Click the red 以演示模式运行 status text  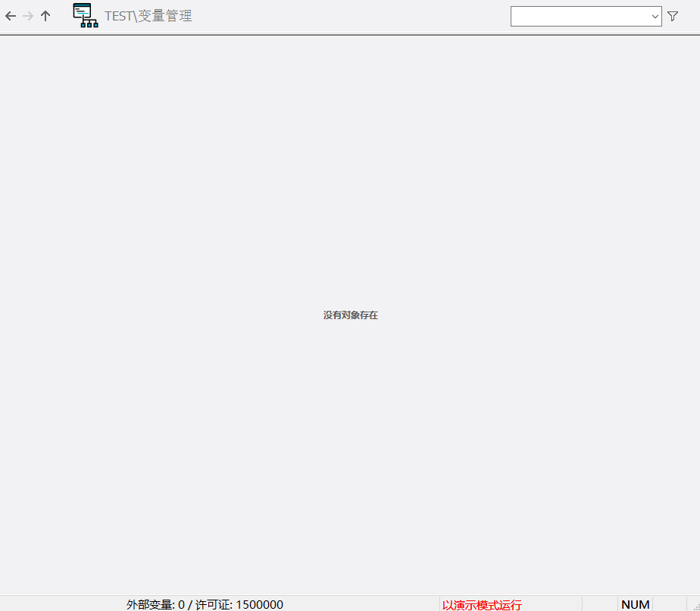[482, 604]
